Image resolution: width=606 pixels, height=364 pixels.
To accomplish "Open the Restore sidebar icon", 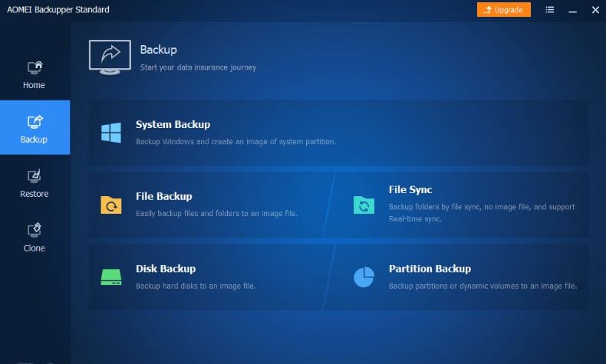I will [35, 176].
